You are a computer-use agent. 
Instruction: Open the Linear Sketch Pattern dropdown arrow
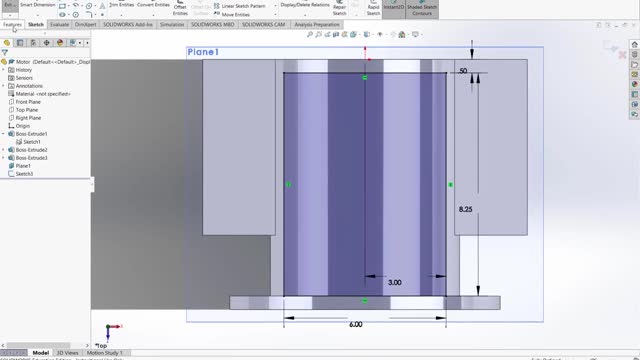coord(275,6)
